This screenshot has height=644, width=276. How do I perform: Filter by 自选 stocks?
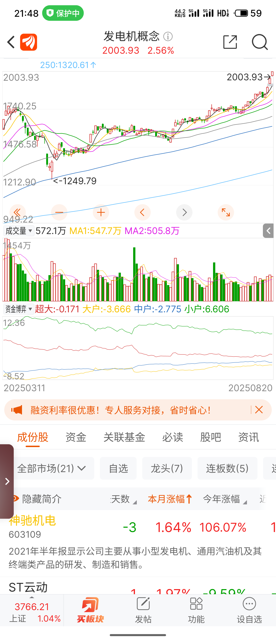pyautogui.click(x=118, y=468)
